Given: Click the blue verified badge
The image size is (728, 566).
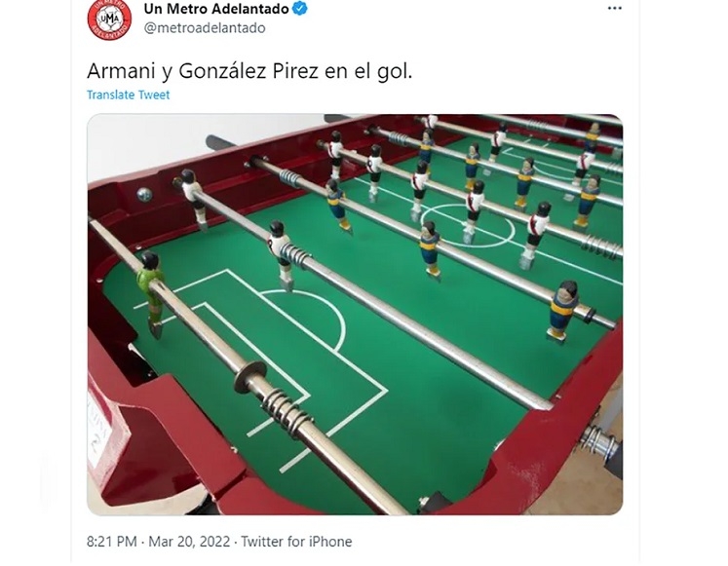Looking at the screenshot, I should tap(300, 9).
